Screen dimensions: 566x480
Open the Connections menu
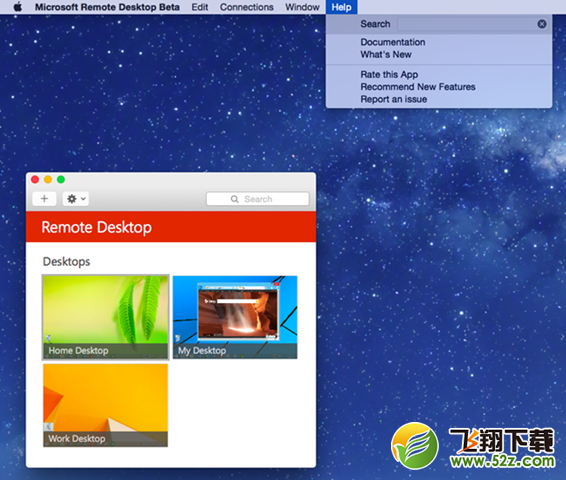pos(247,7)
